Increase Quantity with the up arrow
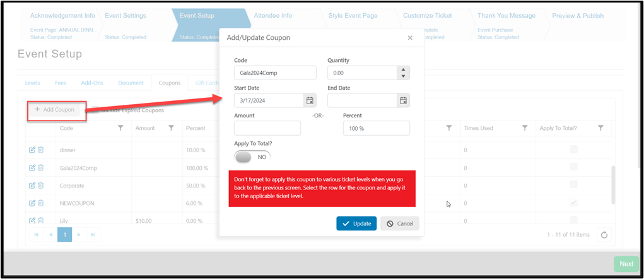Viewport: 644px width, 279px height. coord(403,70)
